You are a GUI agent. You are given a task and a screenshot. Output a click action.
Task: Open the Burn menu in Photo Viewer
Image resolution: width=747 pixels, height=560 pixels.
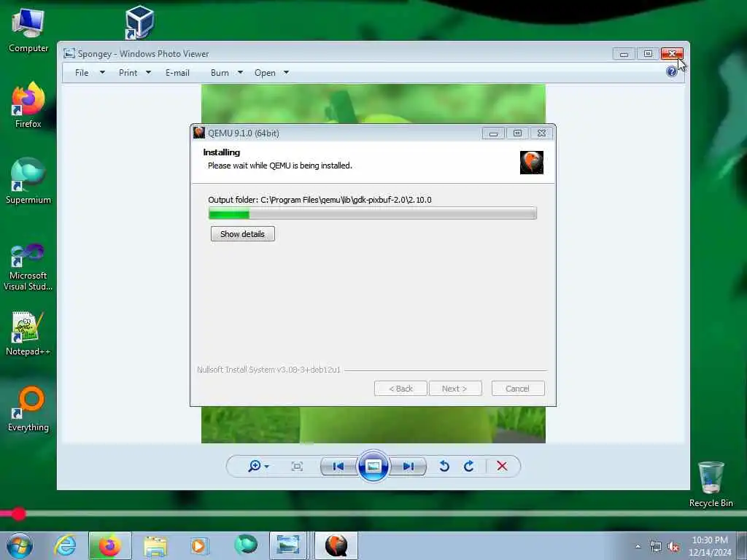[220, 73]
